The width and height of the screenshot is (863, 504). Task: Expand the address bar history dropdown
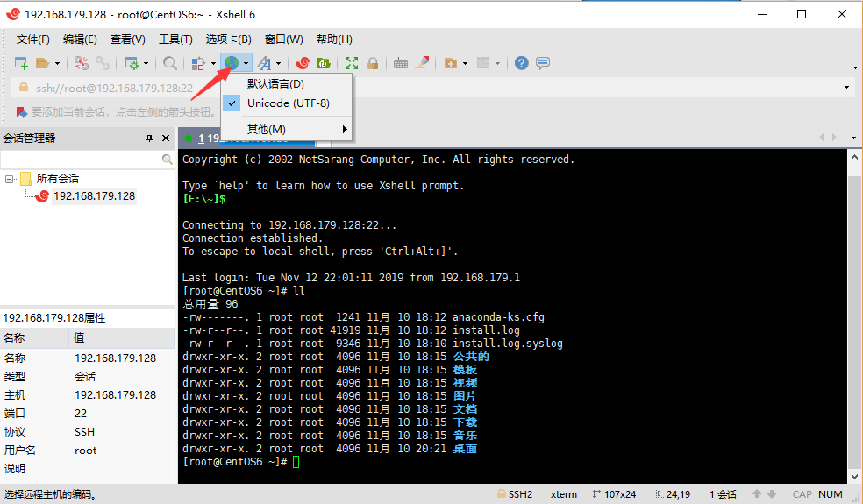pos(846,88)
